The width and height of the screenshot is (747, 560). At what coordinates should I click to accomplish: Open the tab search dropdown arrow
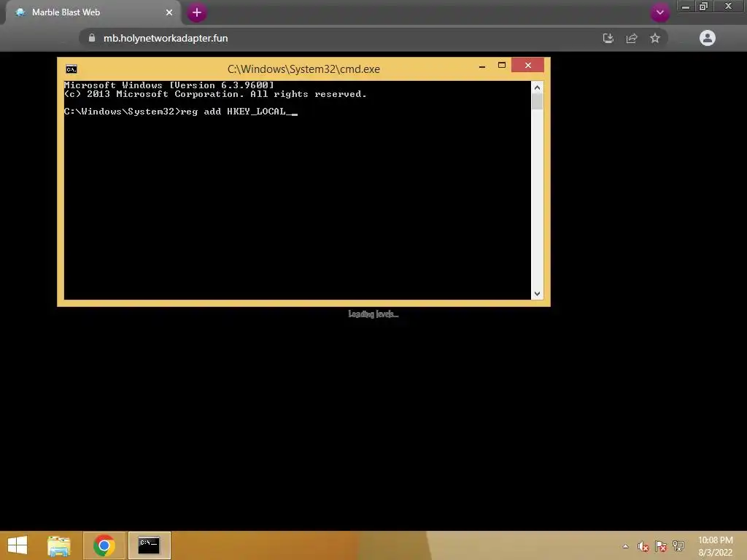[659, 12]
